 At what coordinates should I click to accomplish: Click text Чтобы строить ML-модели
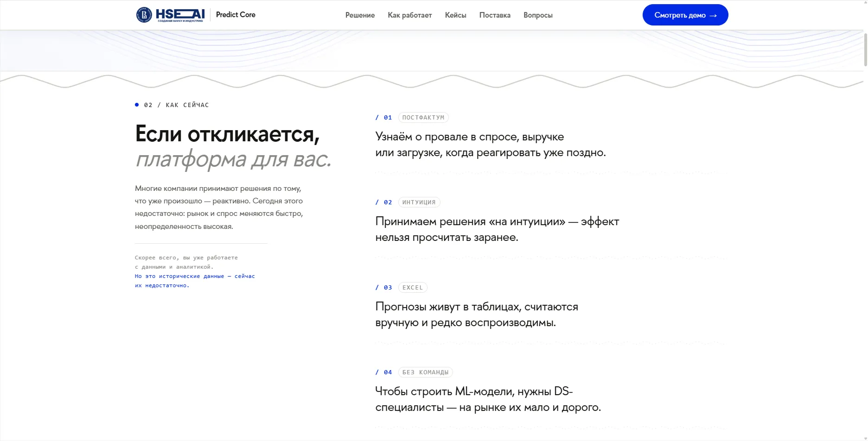445,391
